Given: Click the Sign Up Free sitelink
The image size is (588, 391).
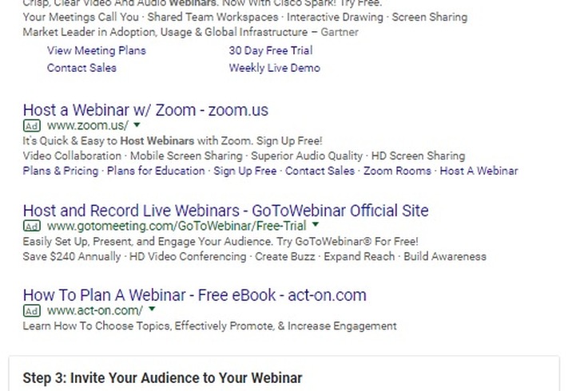Looking at the screenshot, I should pos(245,171).
